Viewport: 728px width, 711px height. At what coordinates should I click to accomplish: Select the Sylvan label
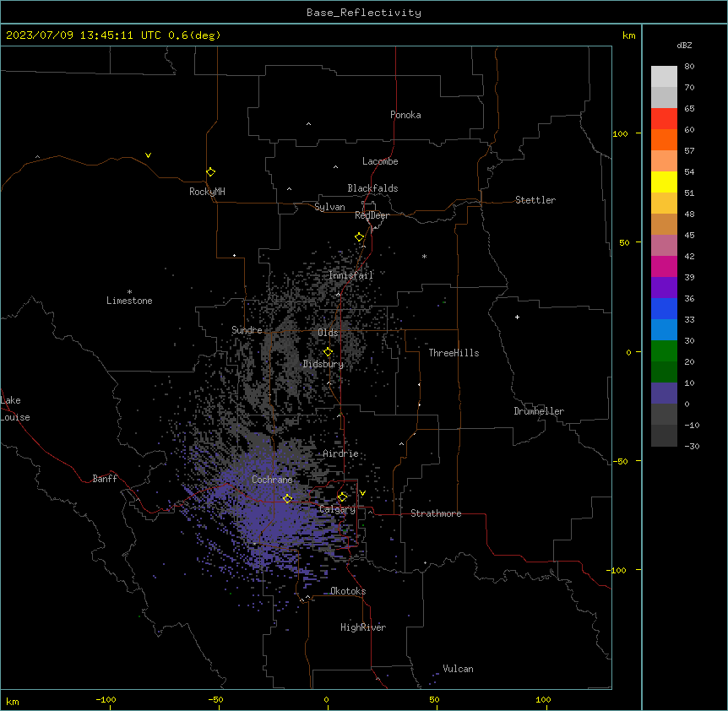pos(329,207)
